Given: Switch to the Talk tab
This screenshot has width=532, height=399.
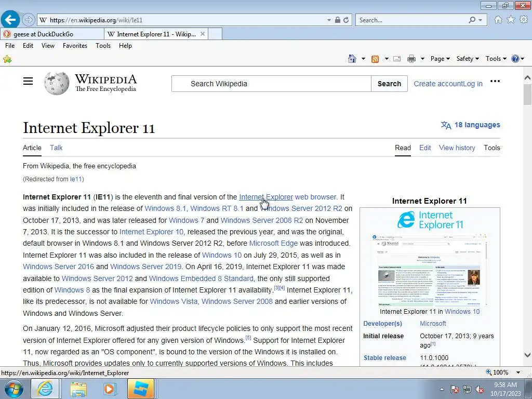Looking at the screenshot, I should pyautogui.click(x=56, y=148).
